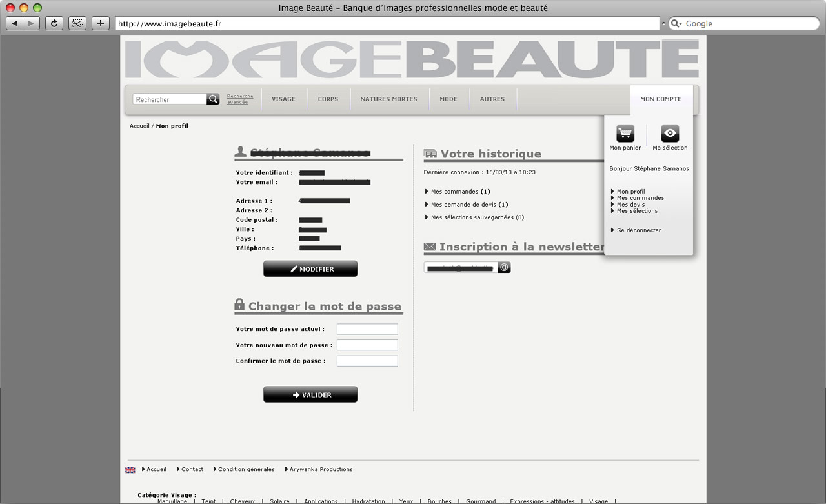Go back with the browser back arrow

pos(15,23)
